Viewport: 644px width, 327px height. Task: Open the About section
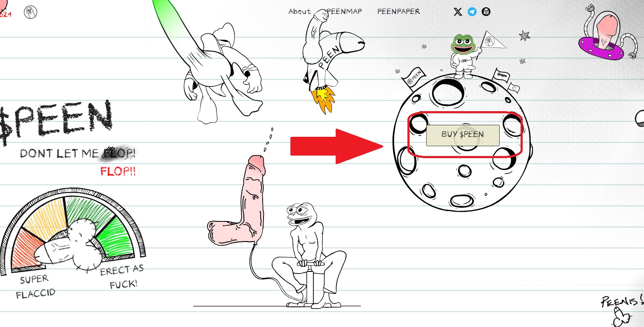(299, 12)
